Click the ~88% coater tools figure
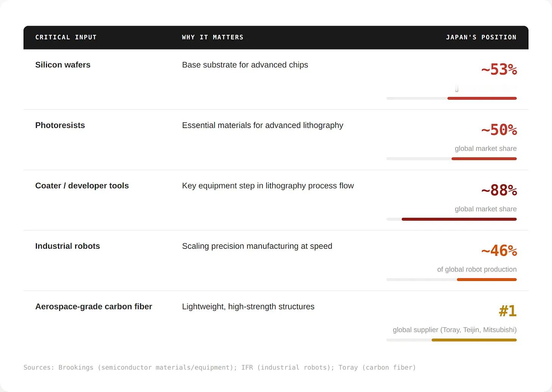 point(499,190)
